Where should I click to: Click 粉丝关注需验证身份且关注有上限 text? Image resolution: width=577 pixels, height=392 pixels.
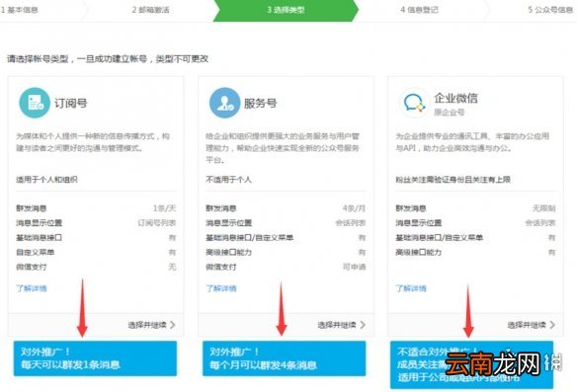(x=453, y=180)
